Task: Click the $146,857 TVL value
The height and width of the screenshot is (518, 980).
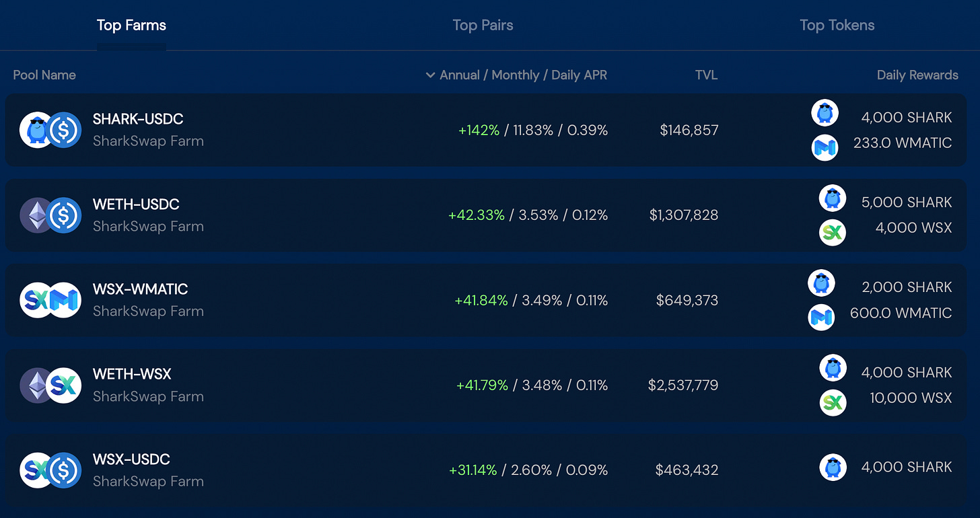Action: coord(689,131)
